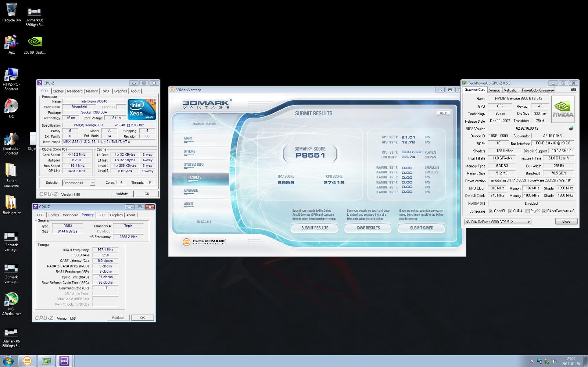Open the 260.99_desk NVIDIA driver icon
This screenshot has width=588, height=367.
[x=35, y=45]
